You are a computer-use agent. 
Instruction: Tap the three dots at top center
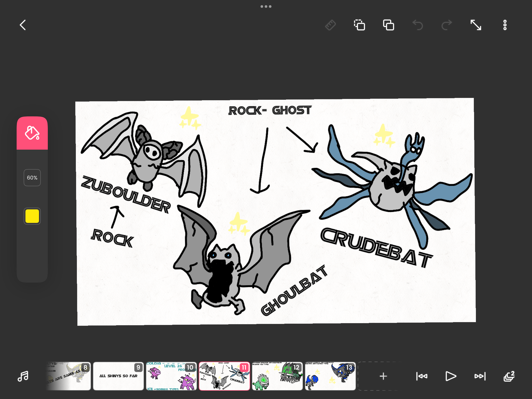(266, 6)
